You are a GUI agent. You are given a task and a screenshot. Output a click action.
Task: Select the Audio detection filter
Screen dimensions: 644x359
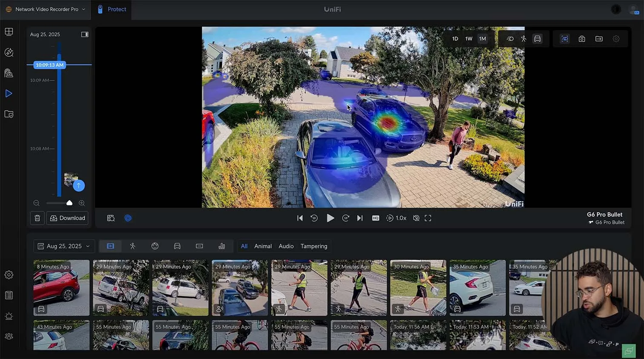286,246
